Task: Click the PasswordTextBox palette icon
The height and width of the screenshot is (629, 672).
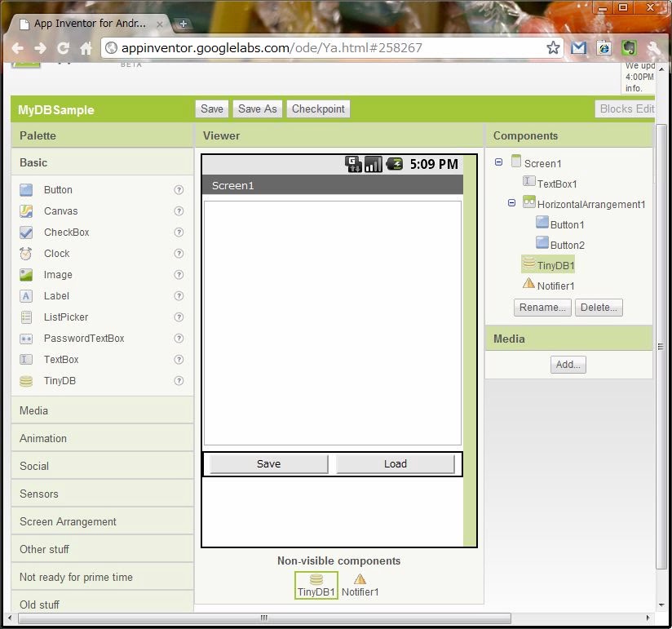Action: coord(26,339)
